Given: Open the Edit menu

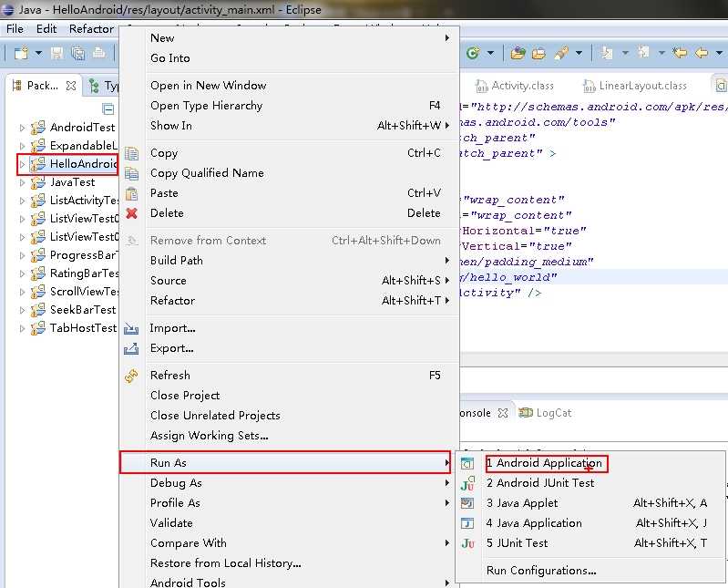Looking at the screenshot, I should 46,29.
